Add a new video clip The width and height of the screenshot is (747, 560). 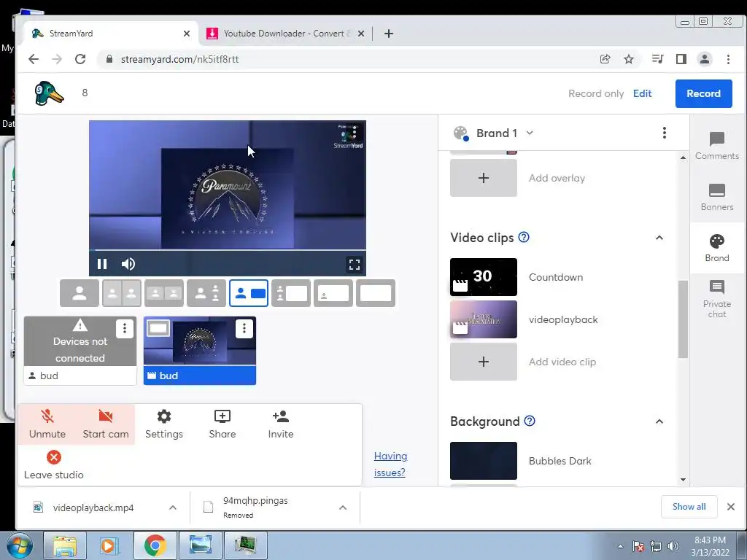[x=484, y=362]
